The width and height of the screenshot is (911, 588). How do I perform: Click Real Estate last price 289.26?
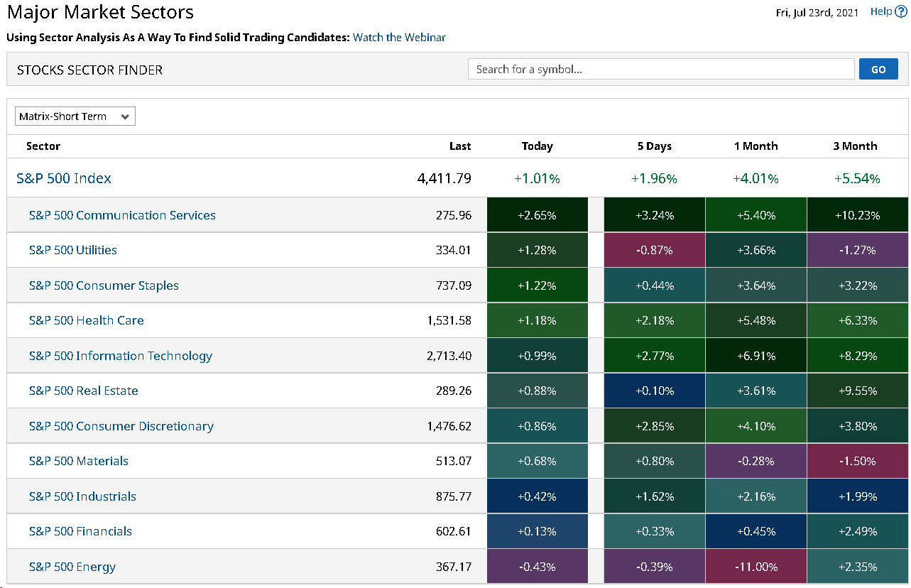coord(454,391)
